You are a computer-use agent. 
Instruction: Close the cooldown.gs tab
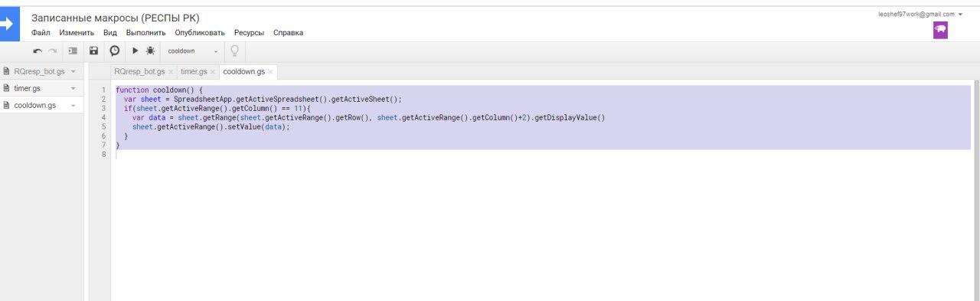pyautogui.click(x=271, y=72)
